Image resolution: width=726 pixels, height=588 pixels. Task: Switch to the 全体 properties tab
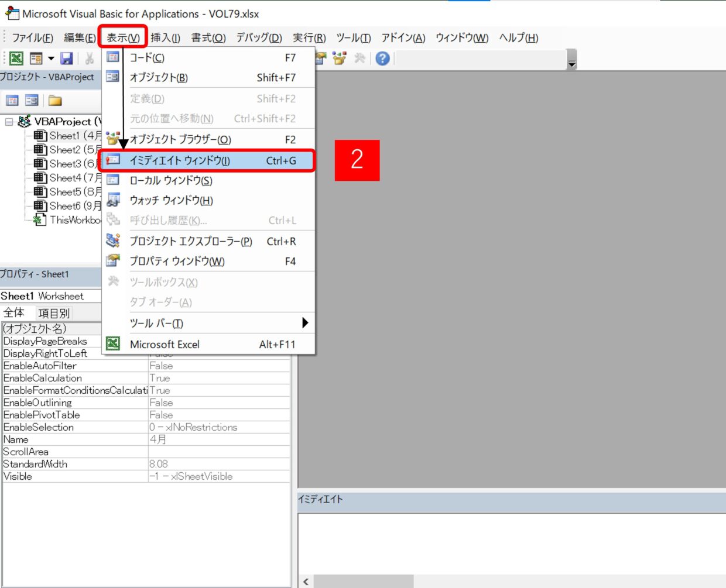point(15,313)
